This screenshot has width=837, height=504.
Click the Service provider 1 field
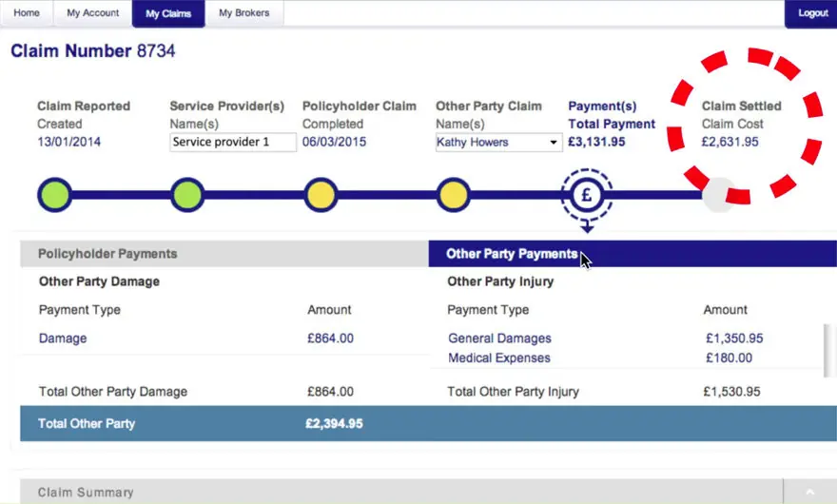pos(233,142)
